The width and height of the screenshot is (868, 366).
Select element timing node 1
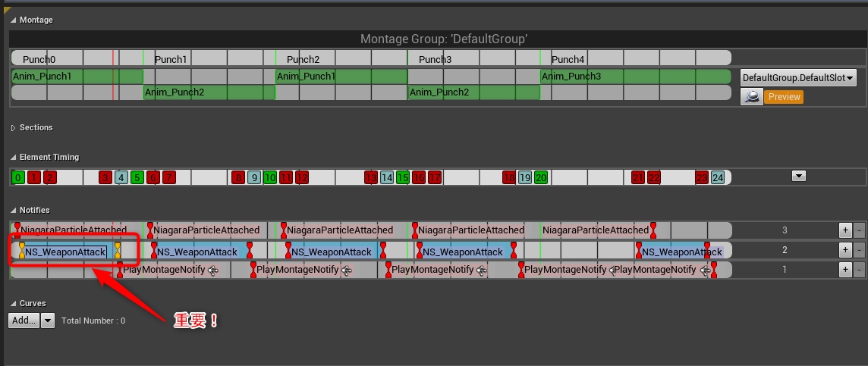(34, 177)
